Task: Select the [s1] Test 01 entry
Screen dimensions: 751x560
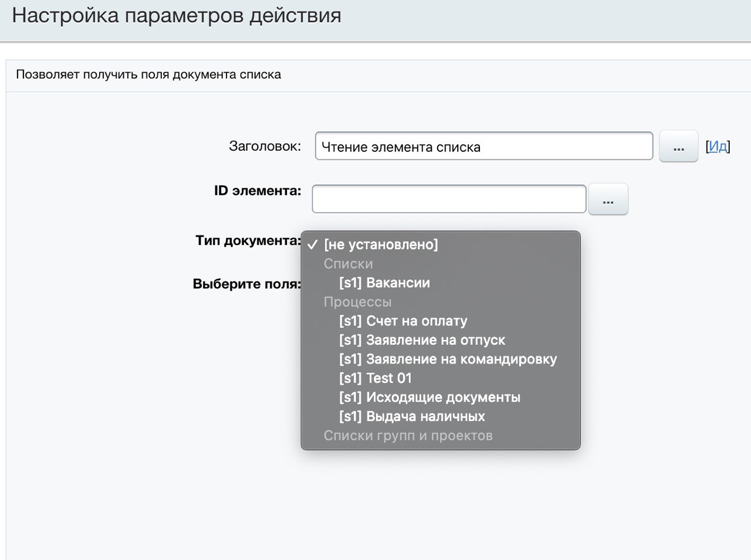Action: pyautogui.click(x=375, y=378)
